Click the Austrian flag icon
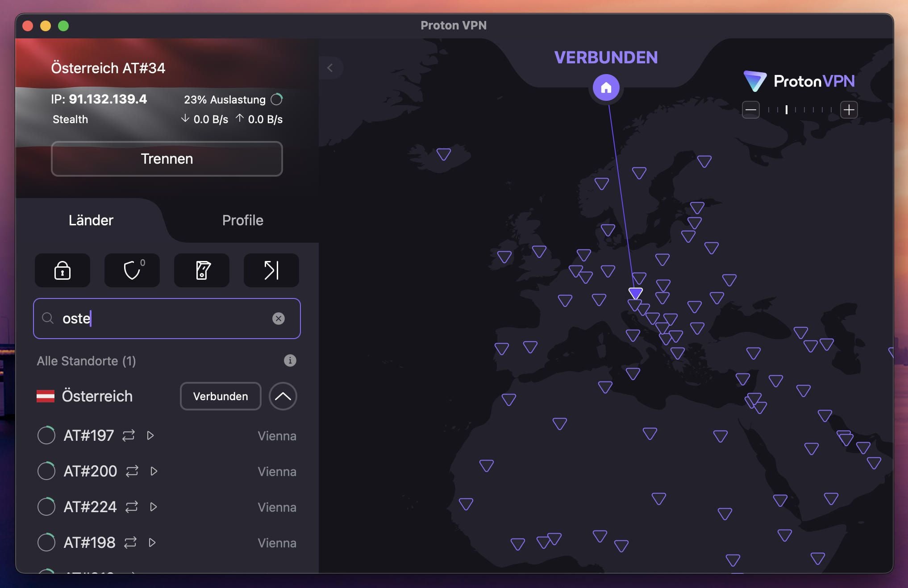Screen dimensions: 908x588 (x=46, y=396)
